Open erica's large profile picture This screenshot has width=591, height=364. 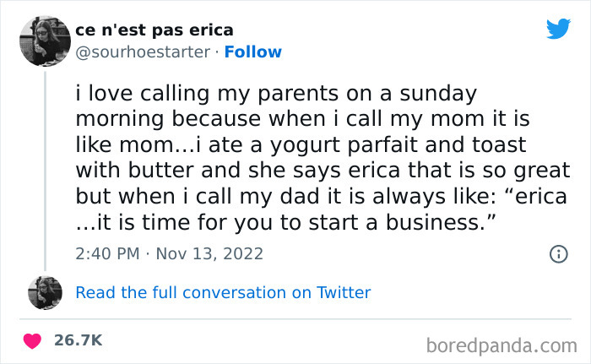44,41
